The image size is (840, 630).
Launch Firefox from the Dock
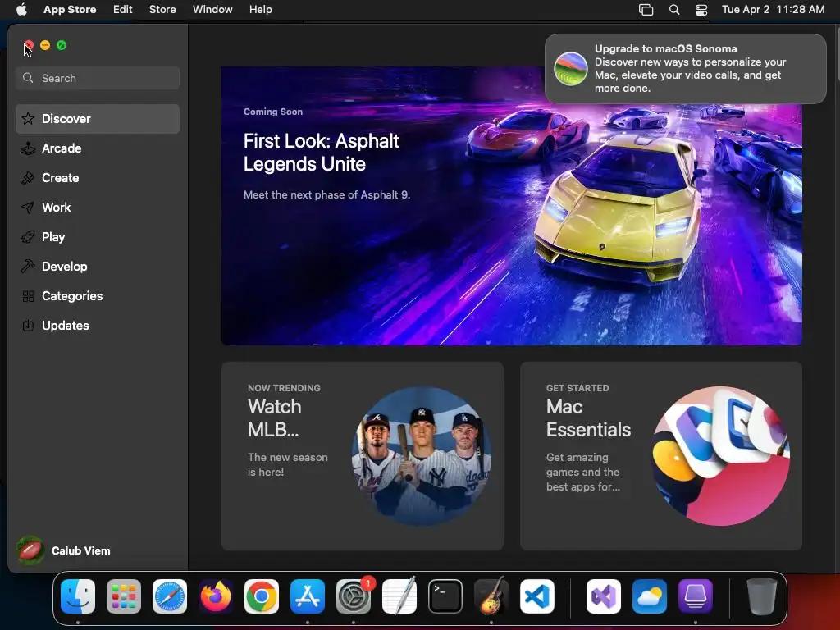click(x=216, y=596)
